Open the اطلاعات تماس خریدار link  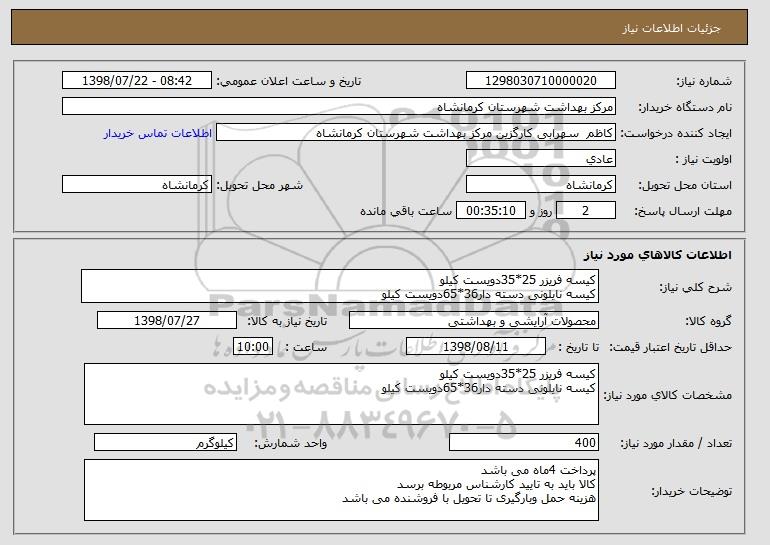158,133
